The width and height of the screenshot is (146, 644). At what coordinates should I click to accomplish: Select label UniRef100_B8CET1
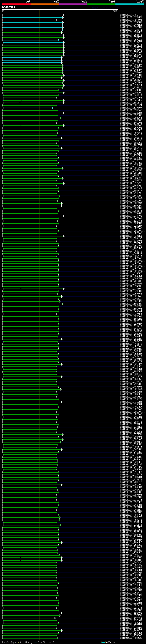[131, 103]
